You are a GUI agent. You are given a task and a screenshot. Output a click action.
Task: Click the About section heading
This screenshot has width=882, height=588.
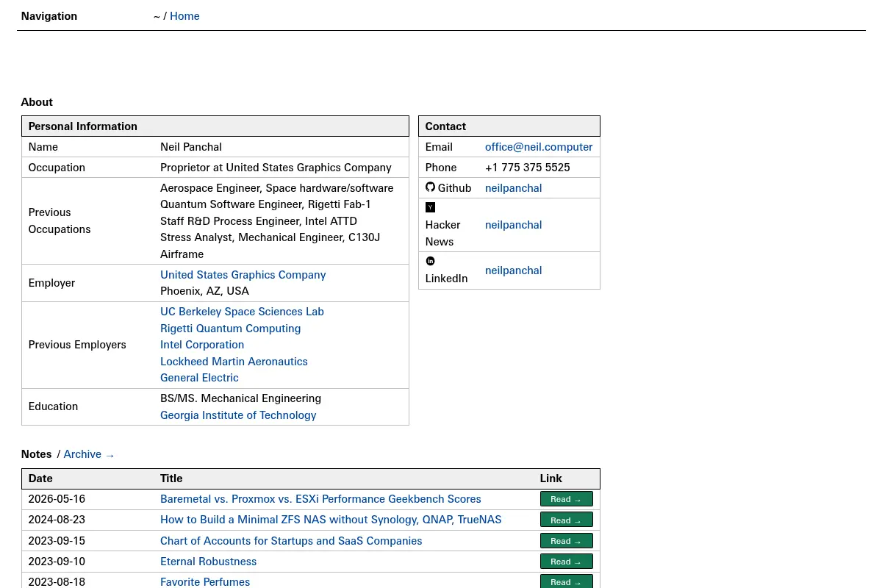37,102
